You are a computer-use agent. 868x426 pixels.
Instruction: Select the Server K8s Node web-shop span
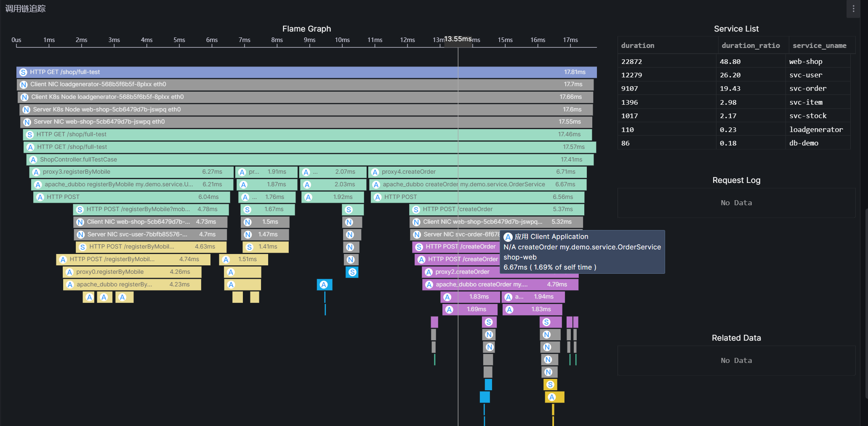point(306,110)
